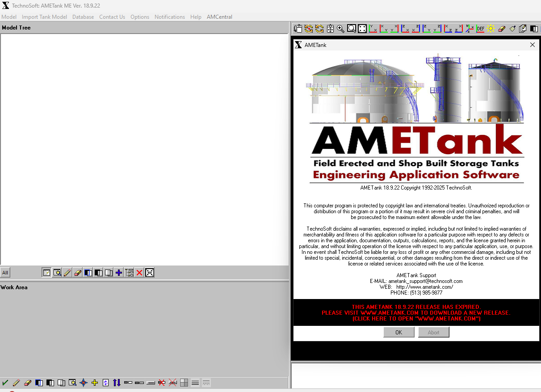Open the Help menu
This screenshot has width=541, height=392.
point(196,17)
